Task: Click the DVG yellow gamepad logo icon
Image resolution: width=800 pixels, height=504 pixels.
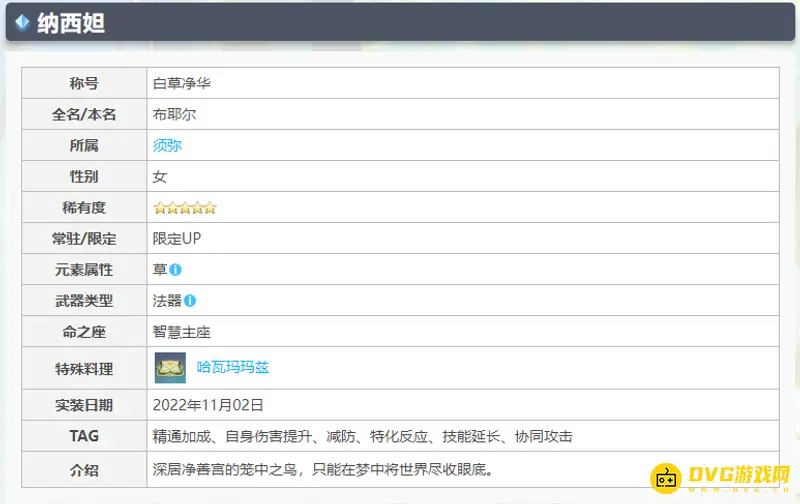Action: (668, 476)
